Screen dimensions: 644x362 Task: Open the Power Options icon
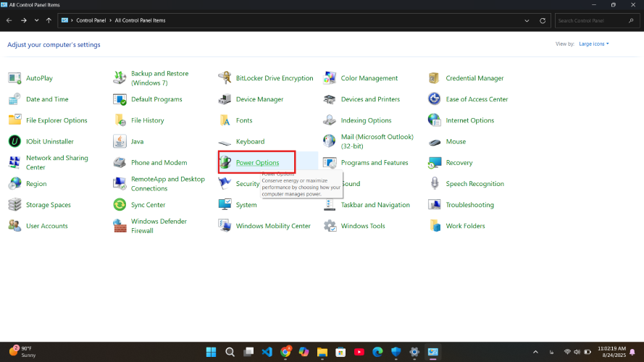tap(227, 163)
